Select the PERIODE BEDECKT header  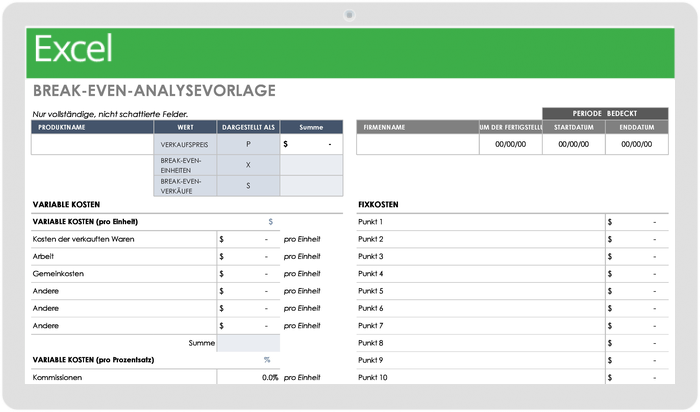coord(605,113)
